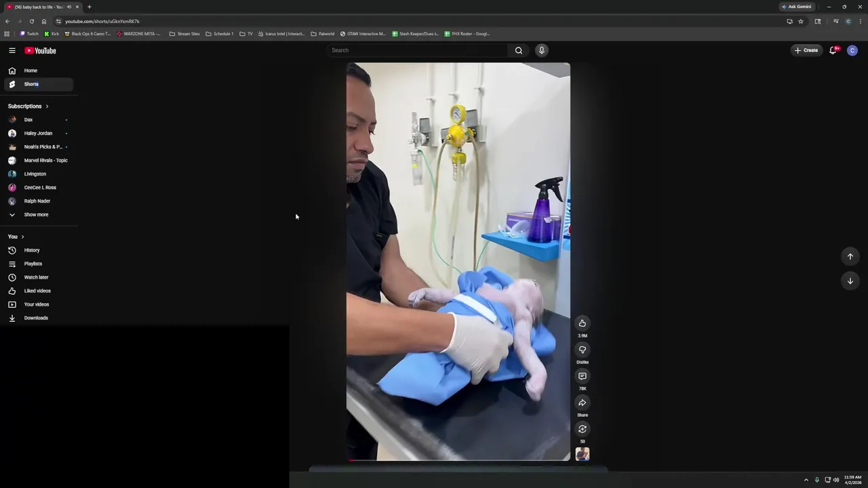Start a search with the magnifier button
868x488 pixels.
tap(519, 50)
